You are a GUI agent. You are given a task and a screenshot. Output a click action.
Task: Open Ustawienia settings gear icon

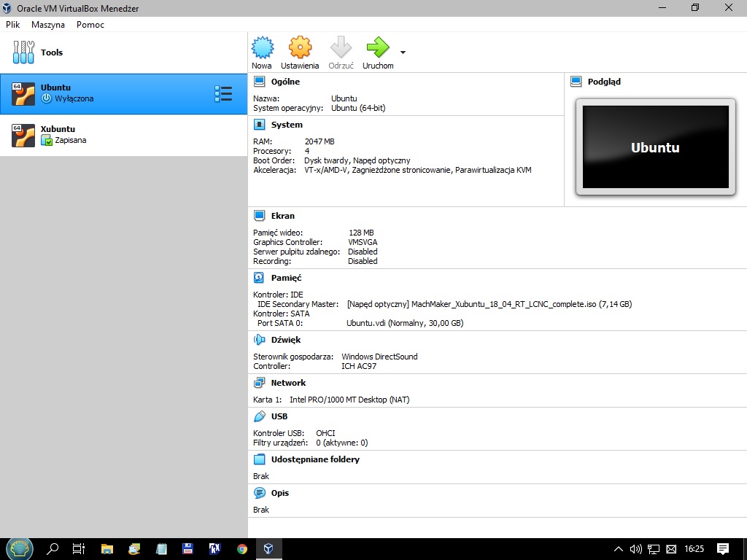300,47
